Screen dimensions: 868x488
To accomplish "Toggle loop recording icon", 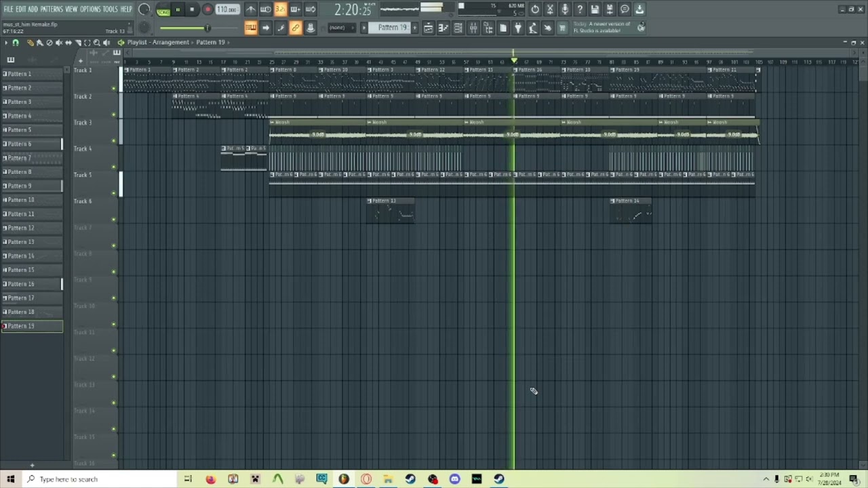I will tap(310, 9).
